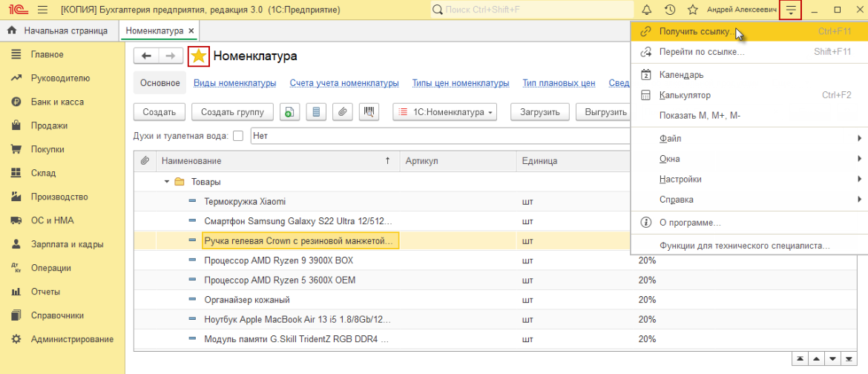Open the Виды номенклатуры link
Viewport: 868px width, 374px height.
234,83
